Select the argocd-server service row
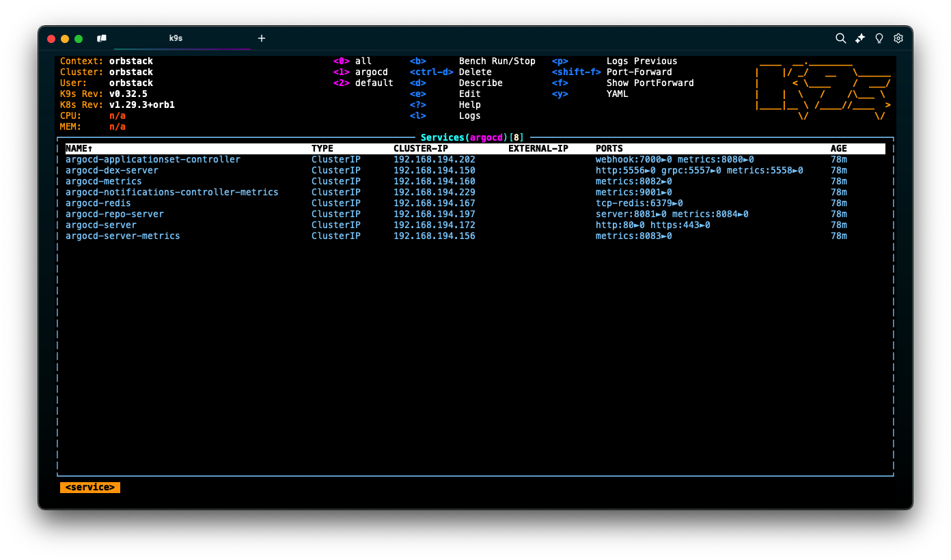The height and width of the screenshot is (560, 951). (x=475, y=225)
